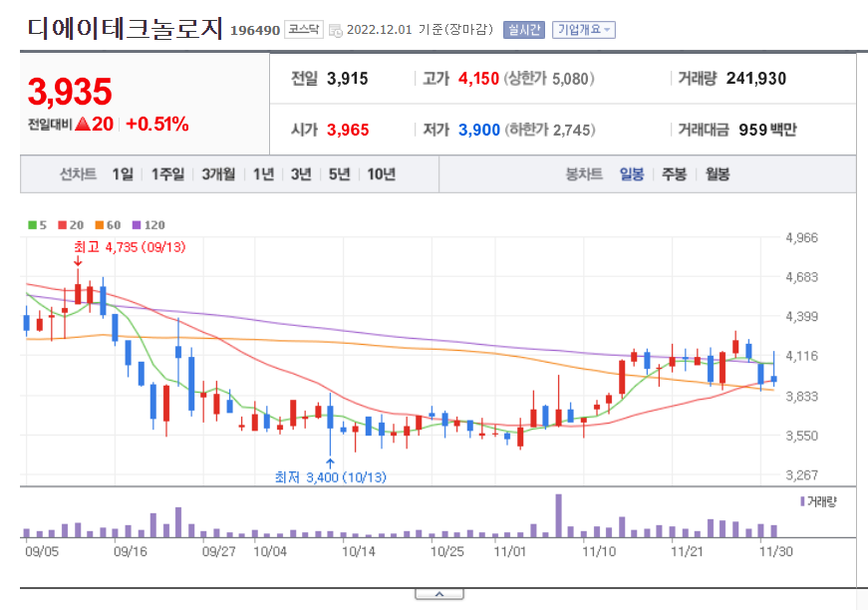The image size is (868, 610).
Task: Select the 1주일 line chart tab
Action: click(x=167, y=174)
